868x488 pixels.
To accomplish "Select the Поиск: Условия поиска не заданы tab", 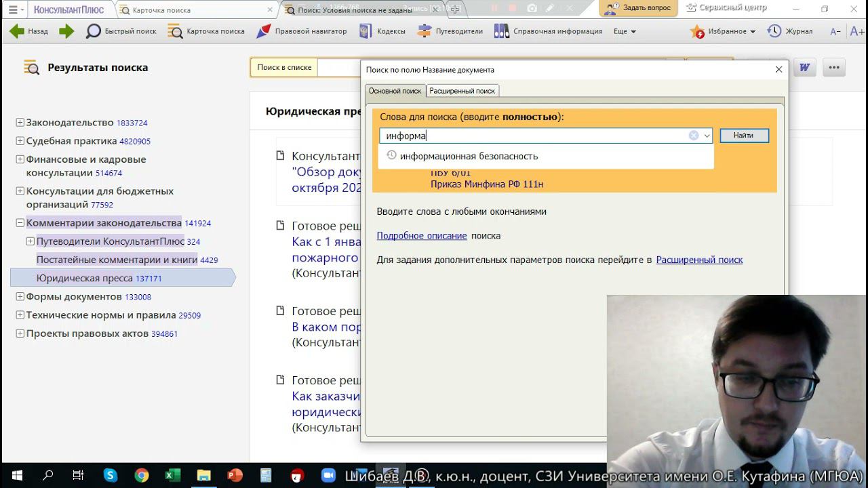I will click(x=355, y=10).
